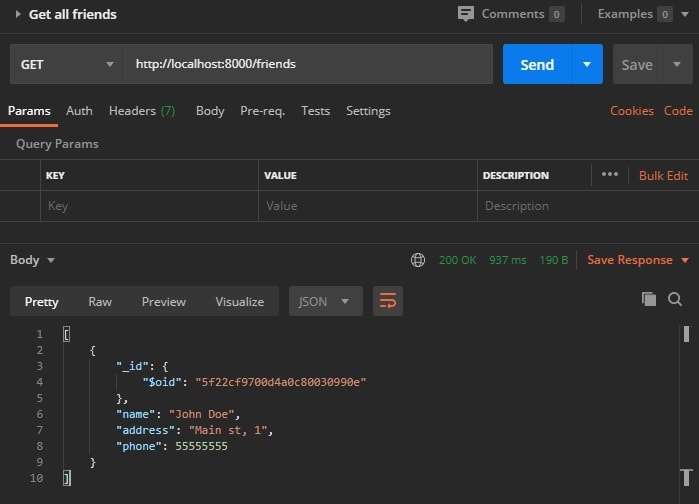Image resolution: width=699 pixels, height=504 pixels.
Task: Go to the Settings tab
Action: pos(368,111)
